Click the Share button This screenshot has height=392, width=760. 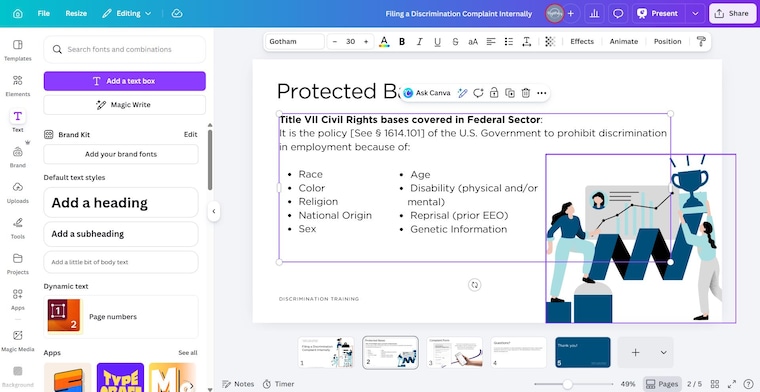(x=732, y=14)
